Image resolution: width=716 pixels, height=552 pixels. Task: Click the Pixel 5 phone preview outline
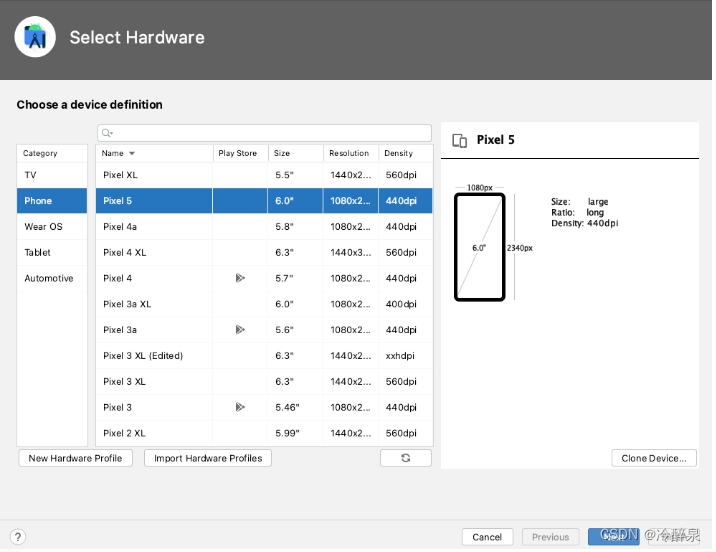pos(479,247)
